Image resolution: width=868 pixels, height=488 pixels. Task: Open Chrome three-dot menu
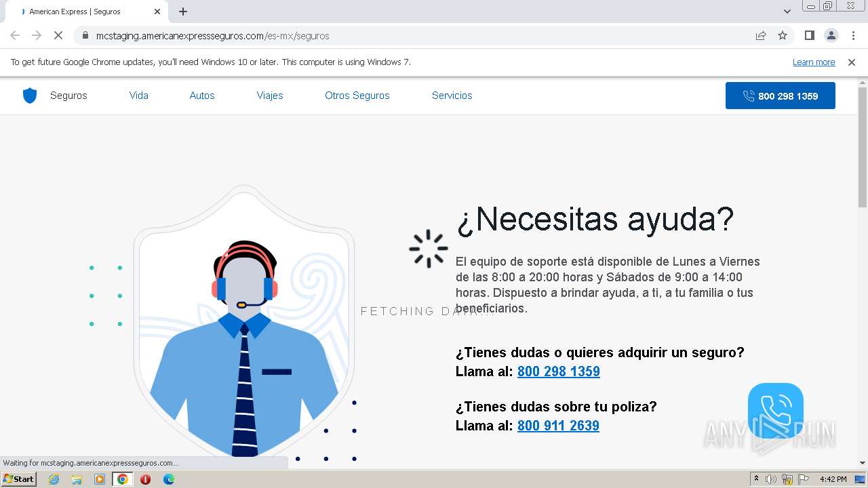coord(853,35)
